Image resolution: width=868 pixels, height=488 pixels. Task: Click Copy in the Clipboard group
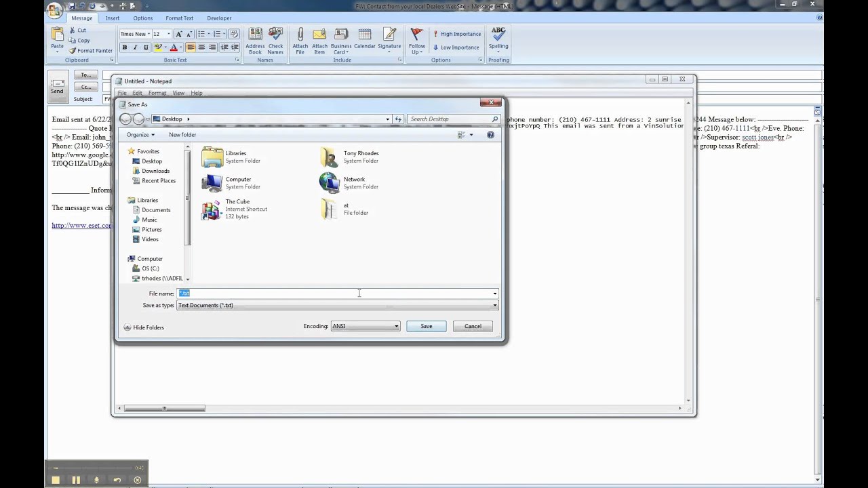[79, 41]
